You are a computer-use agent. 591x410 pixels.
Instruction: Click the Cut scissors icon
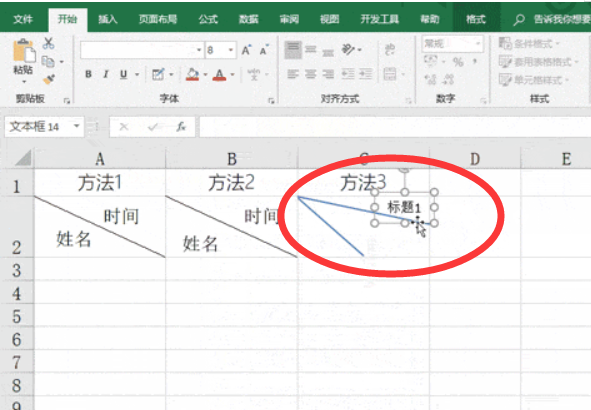point(48,43)
